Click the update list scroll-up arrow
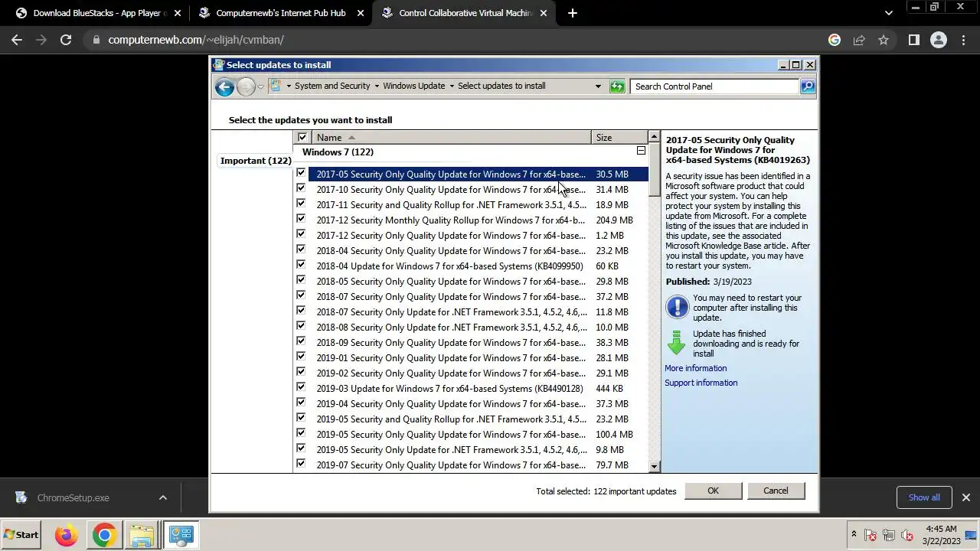 [654, 137]
